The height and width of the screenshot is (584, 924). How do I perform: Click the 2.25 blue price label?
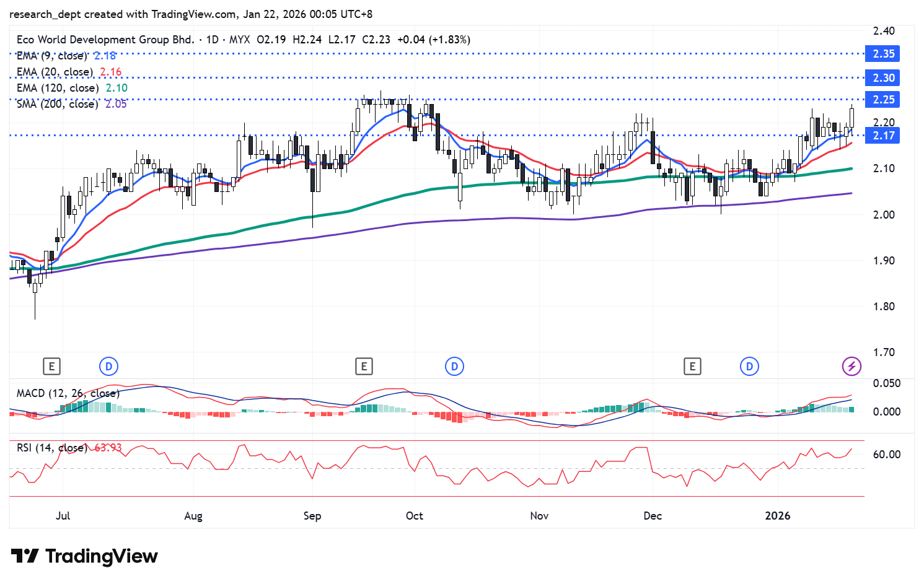point(883,100)
